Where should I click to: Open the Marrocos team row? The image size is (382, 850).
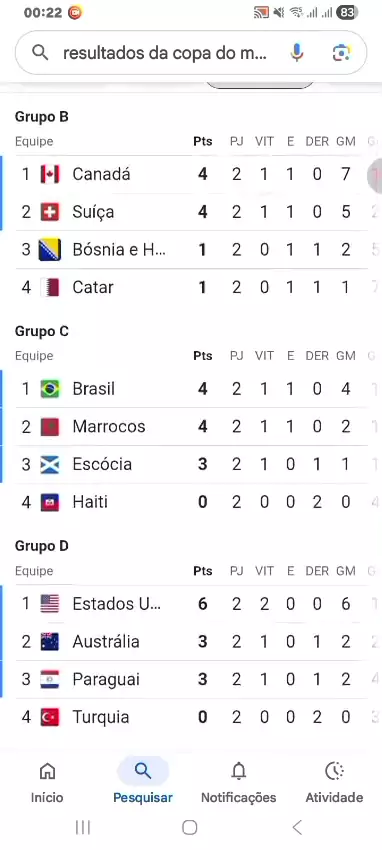191,427
